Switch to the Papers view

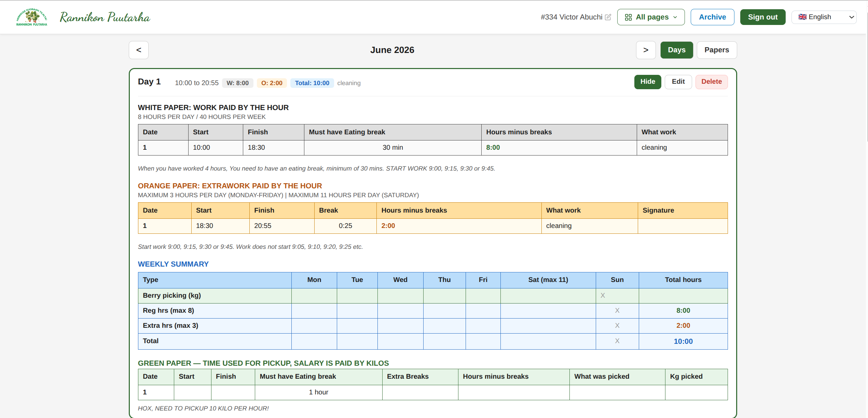(x=716, y=50)
